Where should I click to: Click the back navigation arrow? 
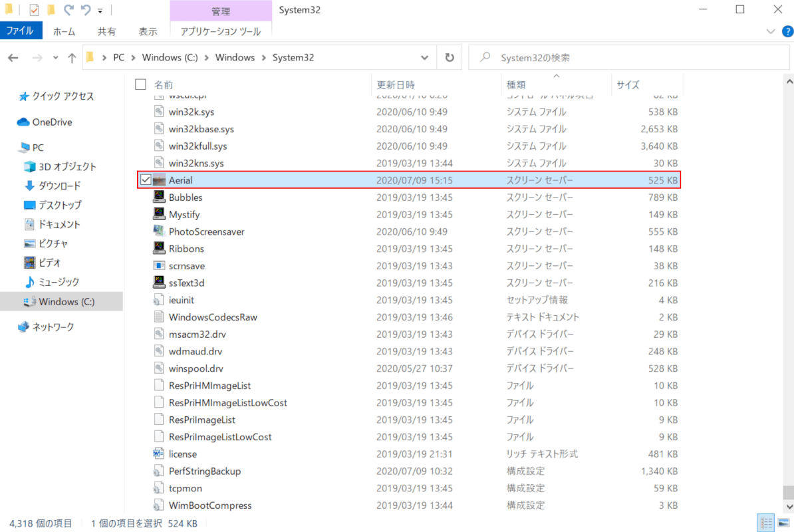tap(14, 58)
